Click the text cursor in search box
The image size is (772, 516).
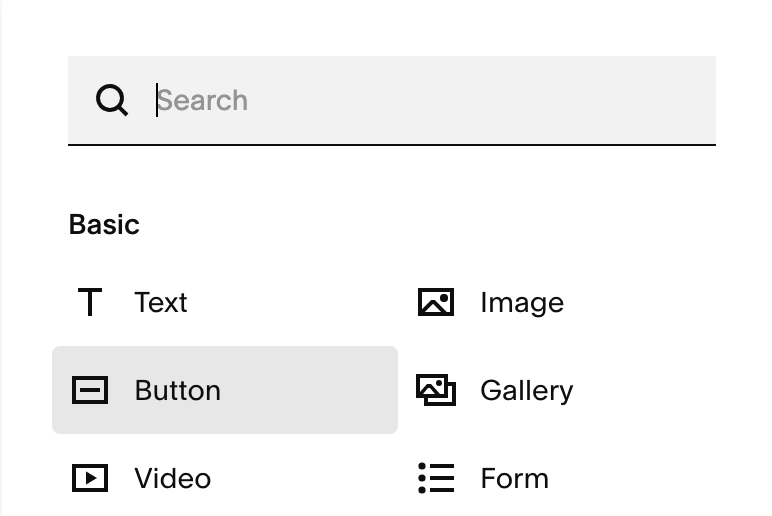[x=157, y=100]
